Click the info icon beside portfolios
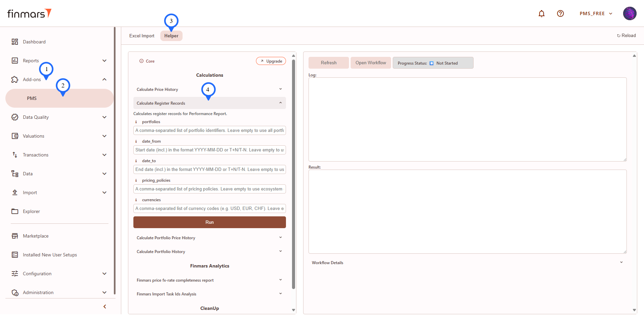 [x=136, y=122]
